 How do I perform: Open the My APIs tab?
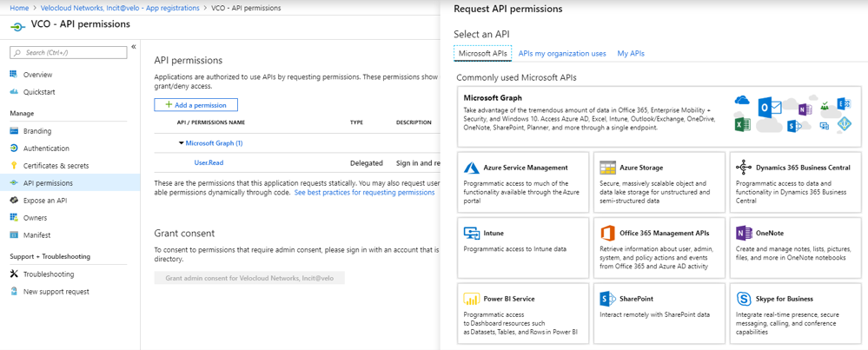pyautogui.click(x=631, y=54)
